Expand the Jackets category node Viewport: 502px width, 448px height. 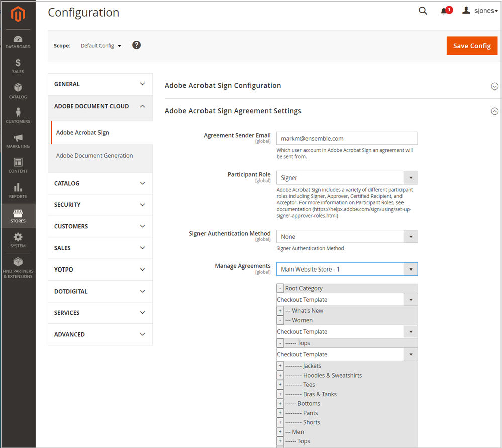280,366
